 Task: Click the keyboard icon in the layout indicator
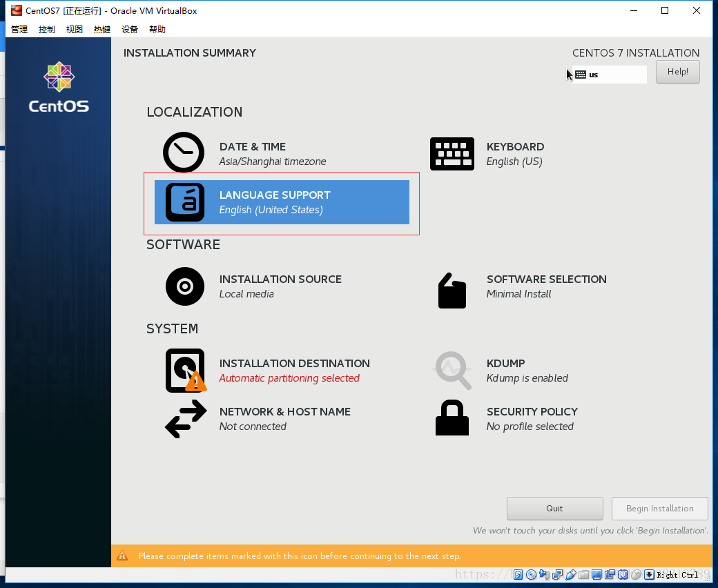click(581, 75)
